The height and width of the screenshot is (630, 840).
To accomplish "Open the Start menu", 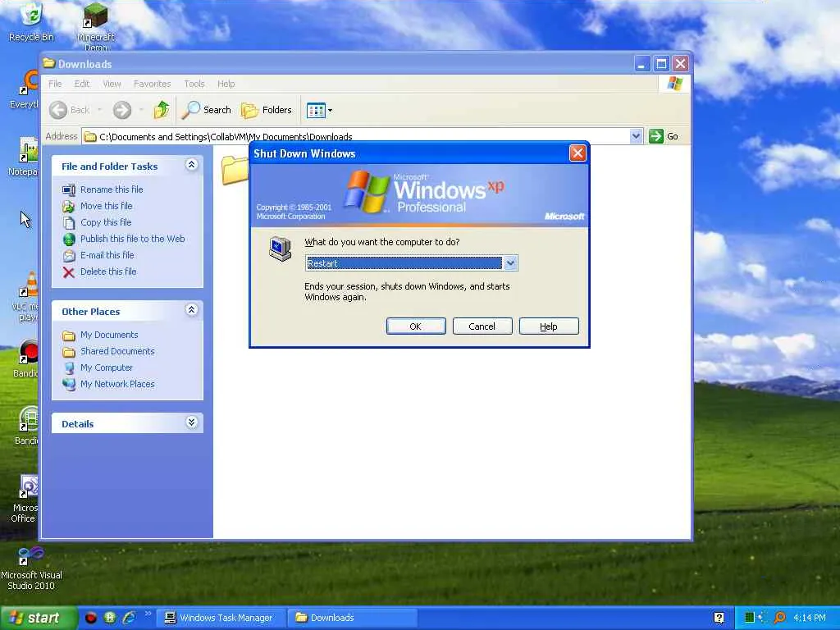I will 38,618.
